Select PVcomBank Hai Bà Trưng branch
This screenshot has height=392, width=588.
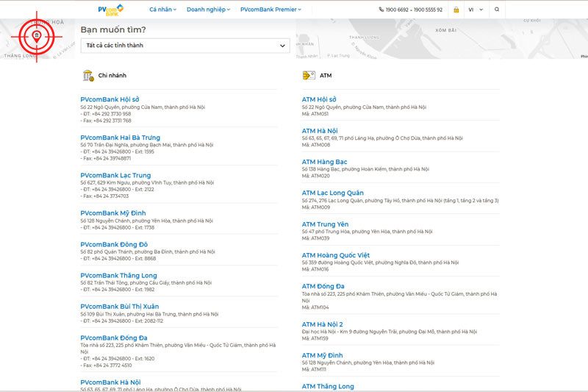point(120,138)
